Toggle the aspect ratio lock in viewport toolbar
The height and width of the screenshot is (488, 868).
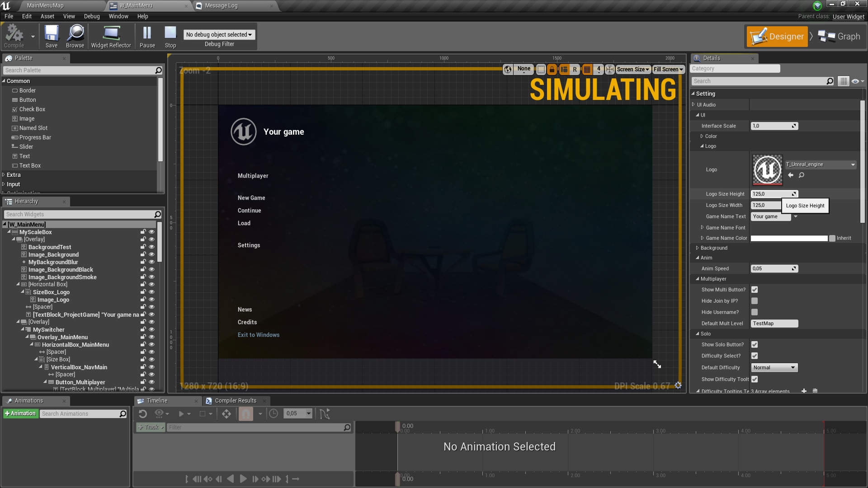click(552, 69)
